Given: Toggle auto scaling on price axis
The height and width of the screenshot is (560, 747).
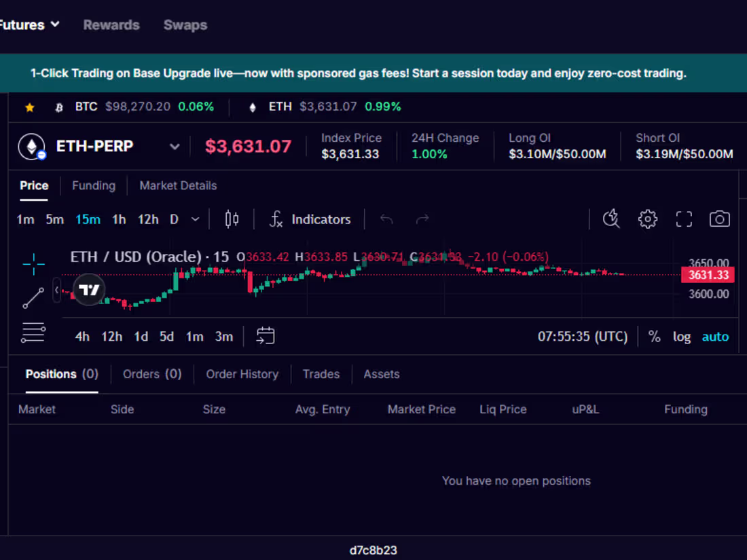Looking at the screenshot, I should click(x=715, y=336).
